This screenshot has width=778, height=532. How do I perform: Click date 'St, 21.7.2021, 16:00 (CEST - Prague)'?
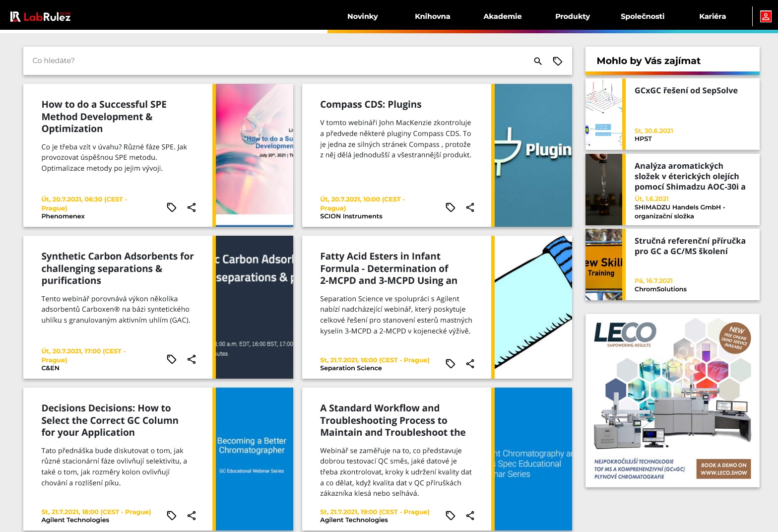(x=375, y=360)
